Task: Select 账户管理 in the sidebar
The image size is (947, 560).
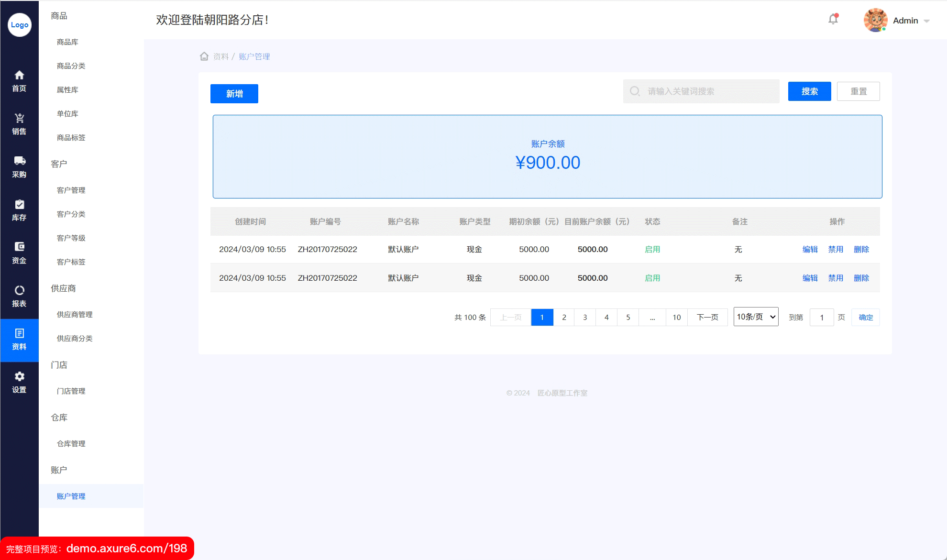Action: coord(91,496)
